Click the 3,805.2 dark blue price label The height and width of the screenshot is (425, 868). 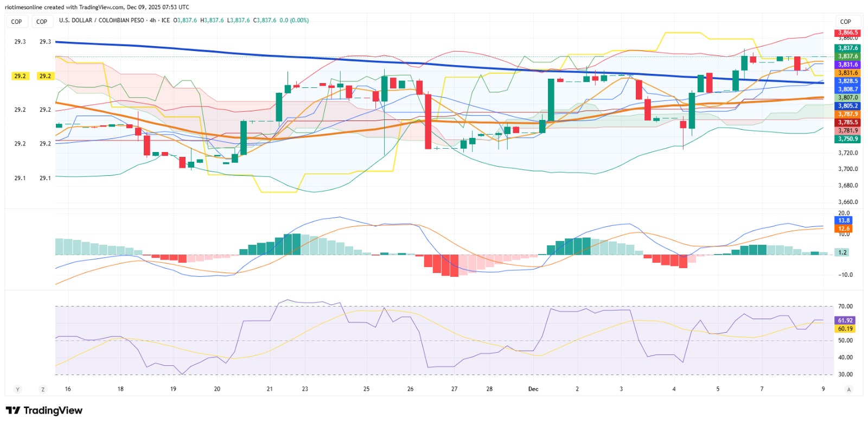(x=848, y=106)
